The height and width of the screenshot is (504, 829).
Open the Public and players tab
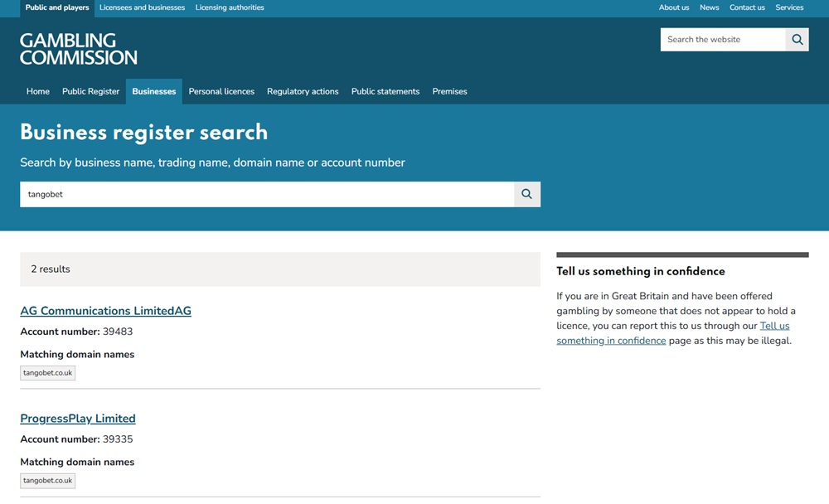(x=57, y=7)
